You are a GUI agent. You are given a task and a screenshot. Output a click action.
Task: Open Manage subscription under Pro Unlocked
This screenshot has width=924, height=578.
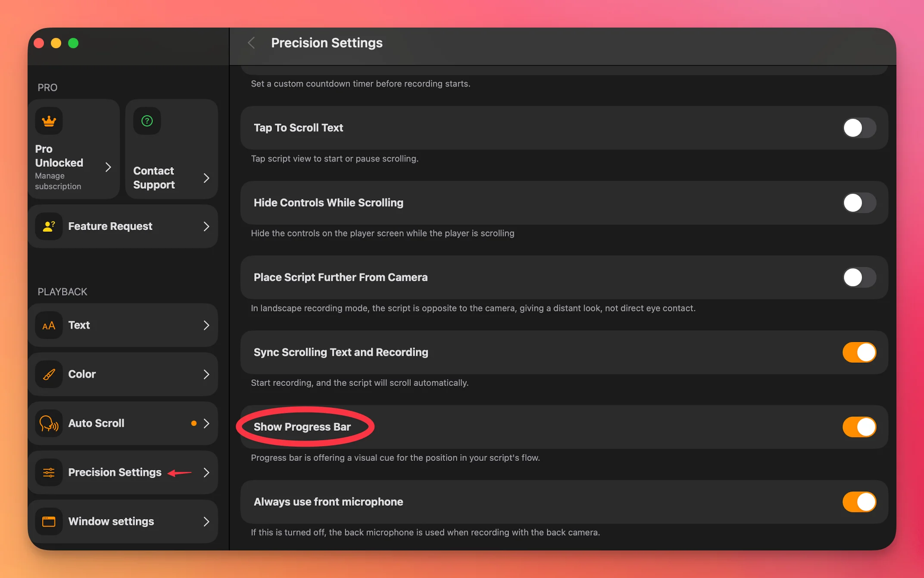pyautogui.click(x=58, y=181)
